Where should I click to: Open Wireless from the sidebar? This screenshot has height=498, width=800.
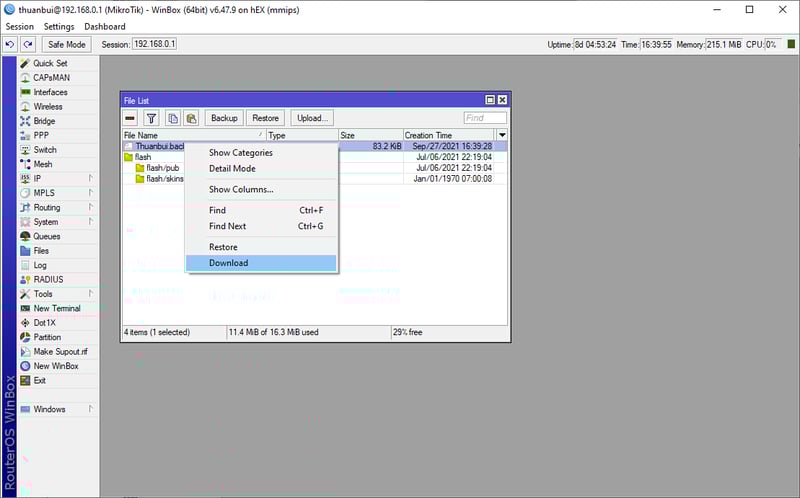point(47,107)
